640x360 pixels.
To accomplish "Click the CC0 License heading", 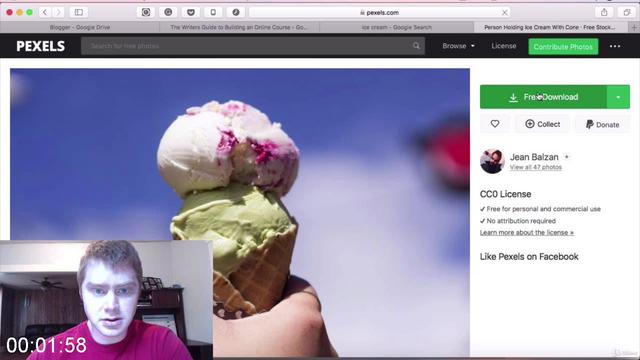I will pyautogui.click(x=505, y=194).
